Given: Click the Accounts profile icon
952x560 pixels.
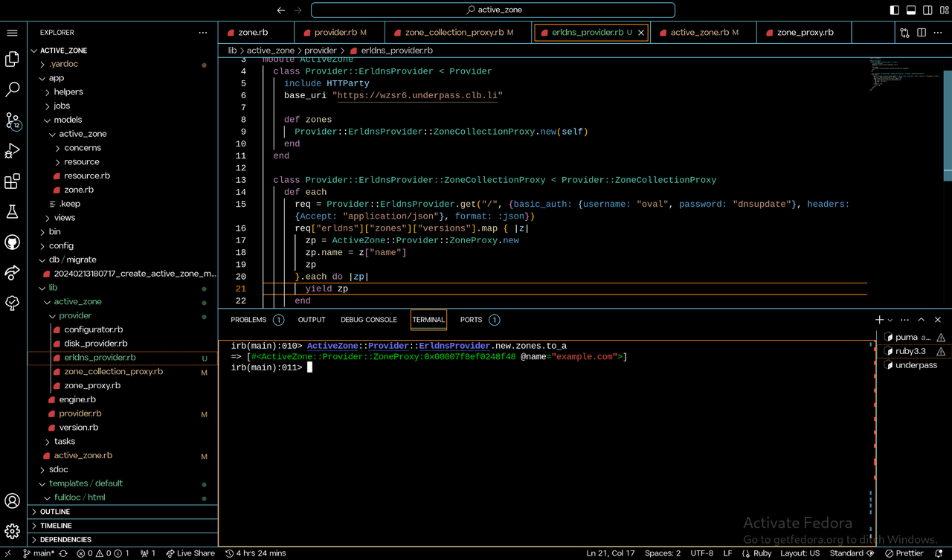Looking at the screenshot, I should coord(13,501).
